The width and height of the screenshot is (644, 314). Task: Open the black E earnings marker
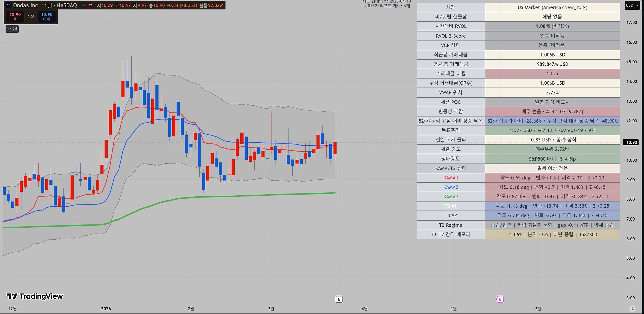(x=339, y=299)
